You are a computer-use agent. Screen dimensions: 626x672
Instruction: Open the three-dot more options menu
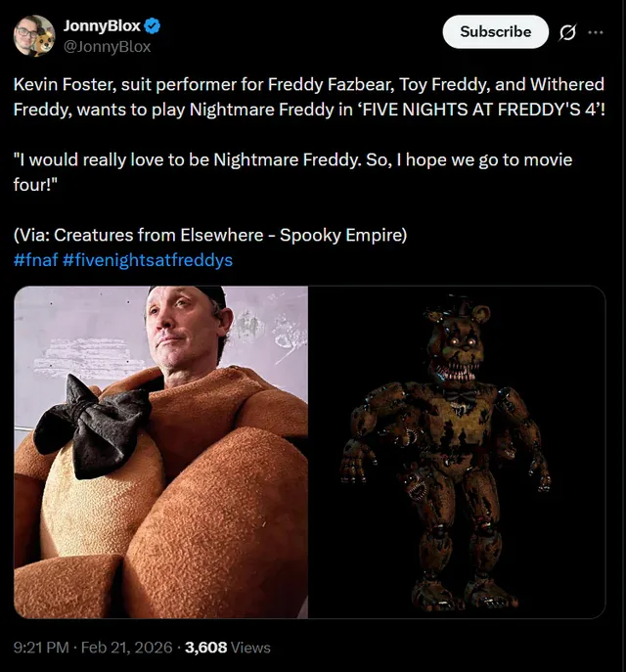[x=596, y=32]
